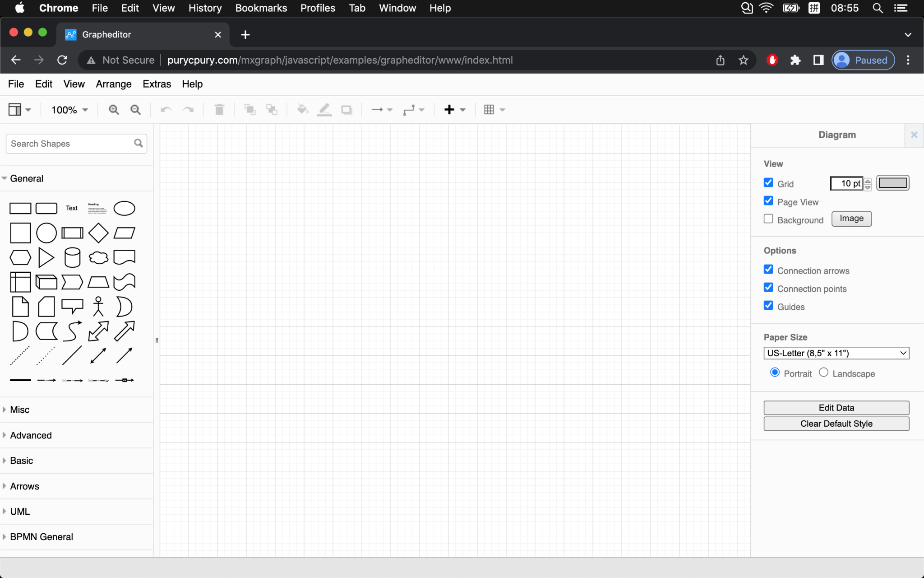The height and width of the screenshot is (578, 924).
Task: Click the Edit Data button
Action: 836,407
